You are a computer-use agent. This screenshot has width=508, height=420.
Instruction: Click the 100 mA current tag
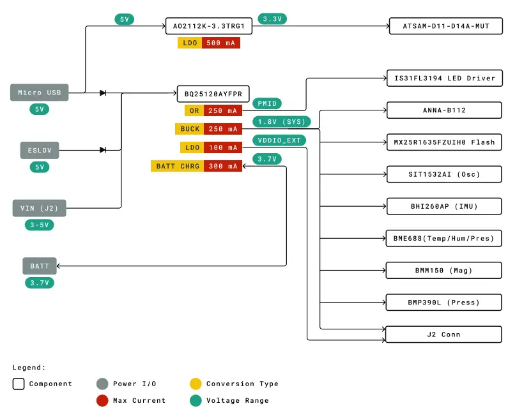(223, 147)
